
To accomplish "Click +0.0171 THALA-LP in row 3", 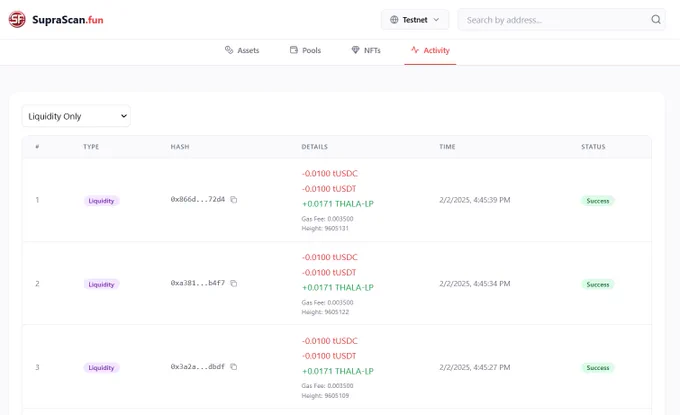I will [x=337, y=371].
